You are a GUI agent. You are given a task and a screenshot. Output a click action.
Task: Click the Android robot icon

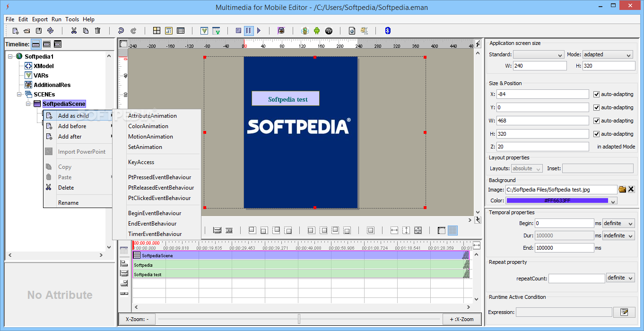pos(317,31)
